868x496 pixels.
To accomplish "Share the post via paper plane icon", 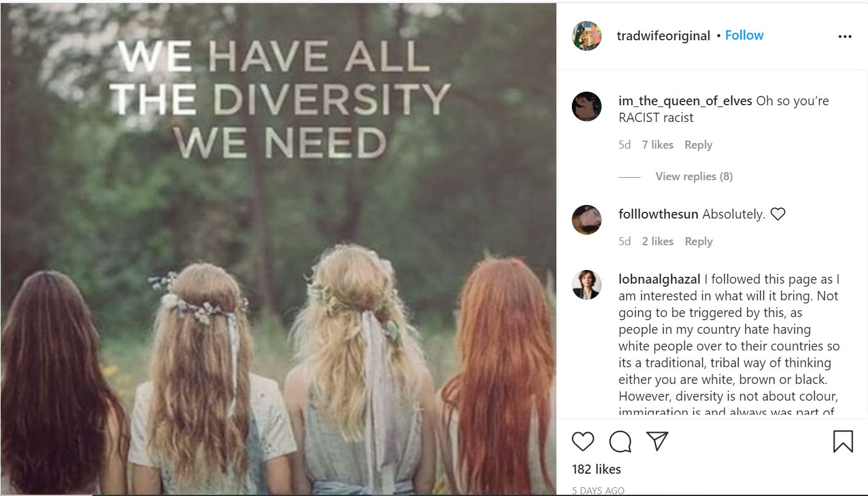I will [x=657, y=441].
